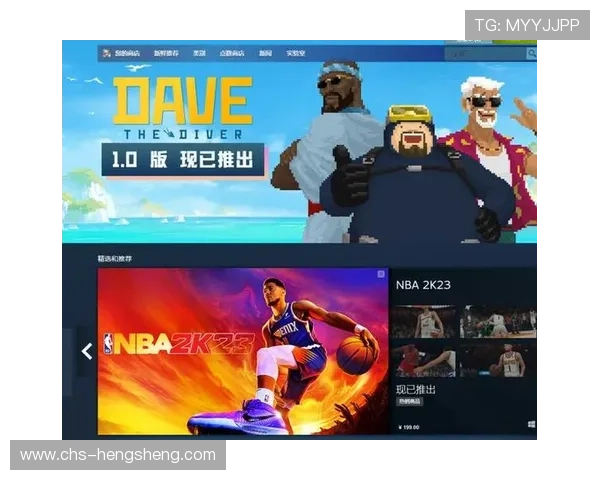
Task: Open the Dave the Diver banner
Action: pyautogui.click(x=299, y=142)
